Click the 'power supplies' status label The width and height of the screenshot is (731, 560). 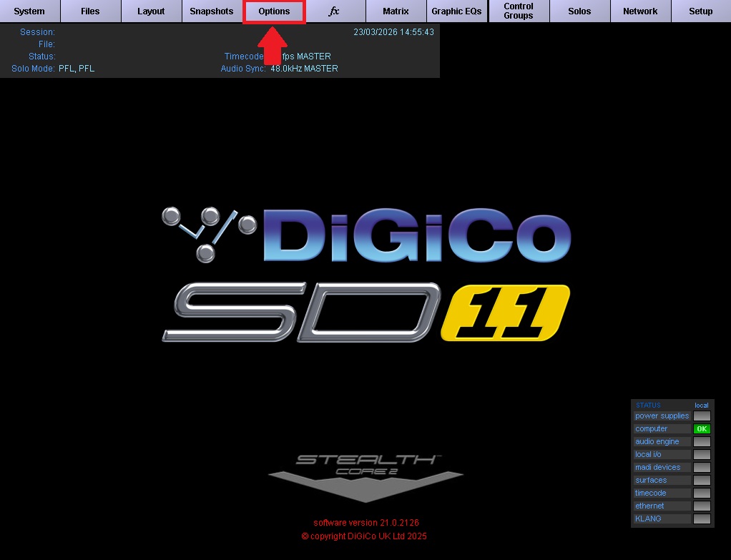click(662, 416)
